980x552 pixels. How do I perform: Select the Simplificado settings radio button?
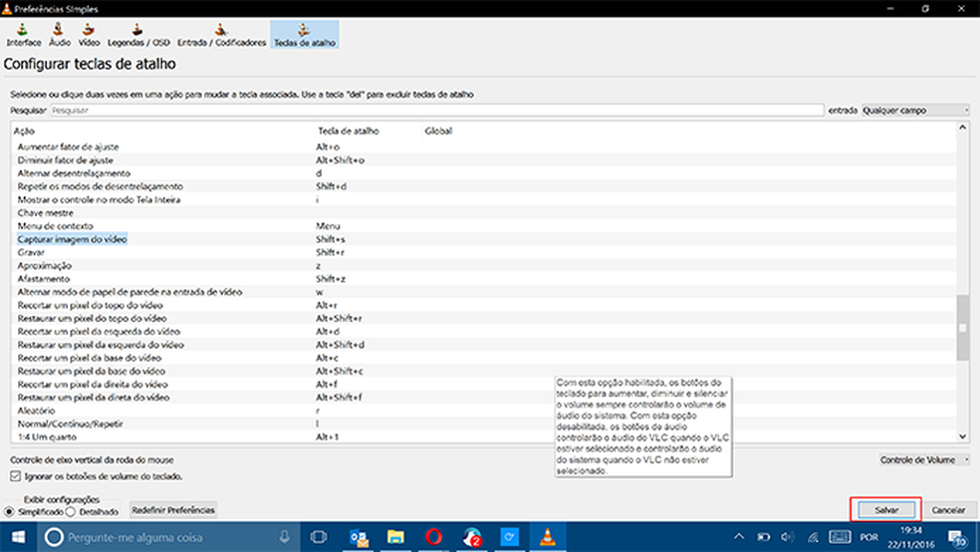coord(10,511)
